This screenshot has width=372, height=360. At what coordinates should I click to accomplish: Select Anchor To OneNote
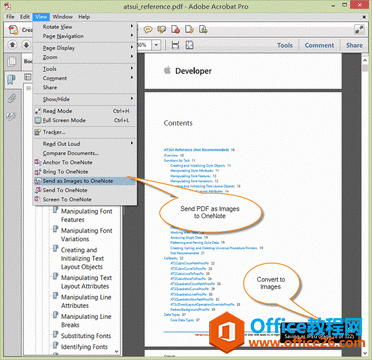pos(85,162)
